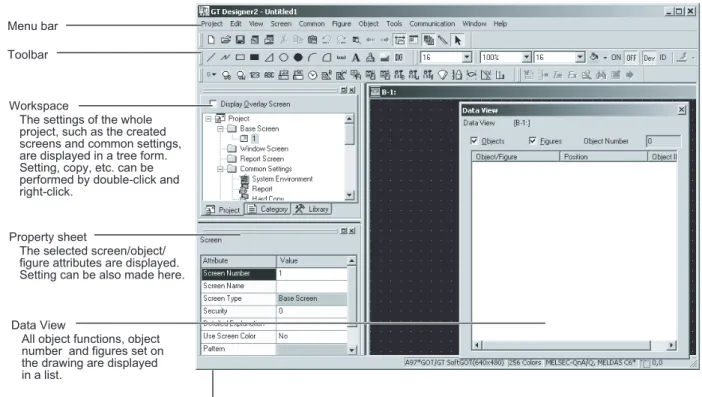Select the straight Line drawing tool
The width and height of the screenshot is (702, 397).
(x=211, y=57)
